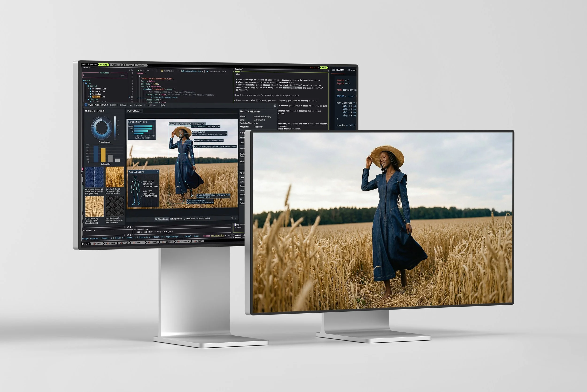Collapse the nvim root folder

click(x=86, y=81)
